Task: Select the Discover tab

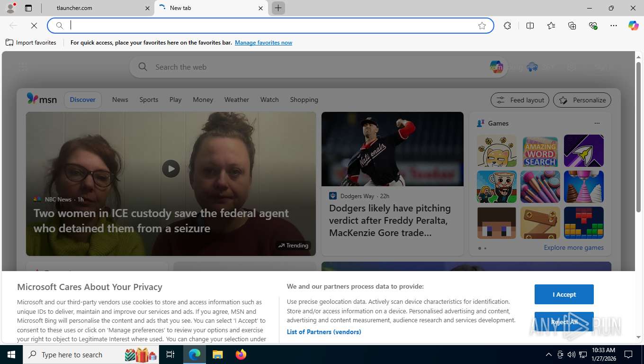Action: pos(83,100)
